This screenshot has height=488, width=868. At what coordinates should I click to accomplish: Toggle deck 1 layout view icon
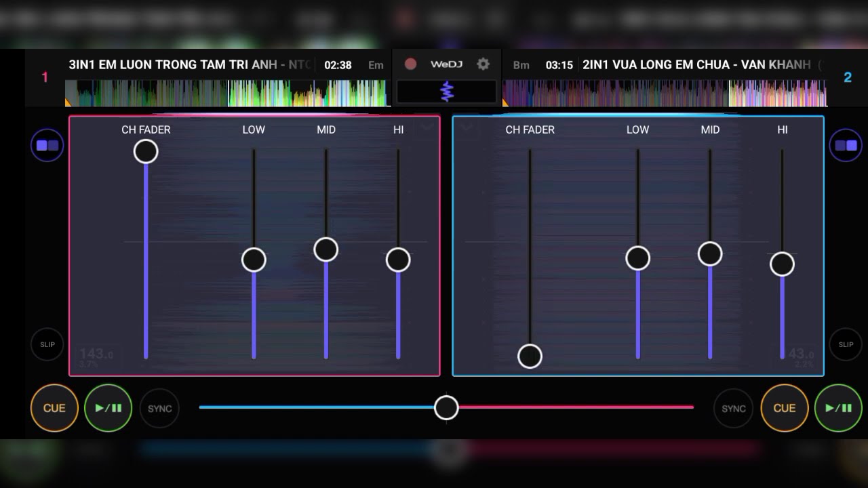pyautogui.click(x=47, y=145)
